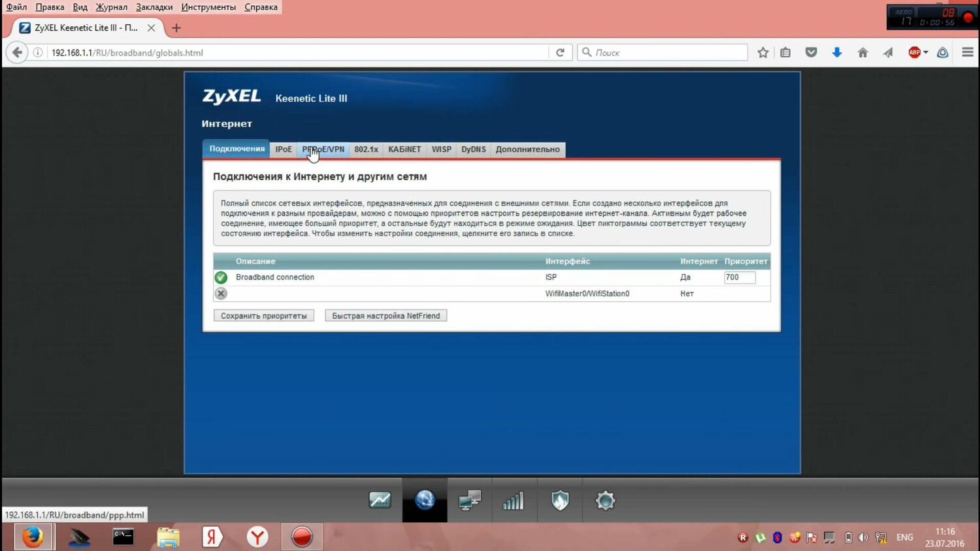Click the battery tray icon
This screenshot has width=980, height=551.
pos(848,538)
